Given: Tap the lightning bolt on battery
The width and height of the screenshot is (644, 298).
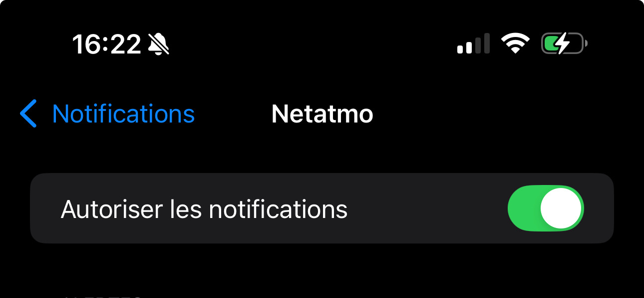Looking at the screenshot, I should [x=563, y=43].
